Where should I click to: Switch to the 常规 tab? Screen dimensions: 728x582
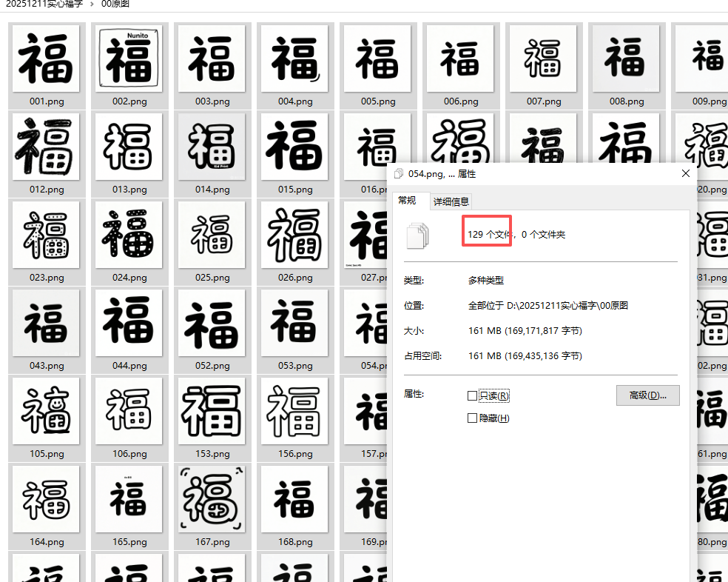407,201
